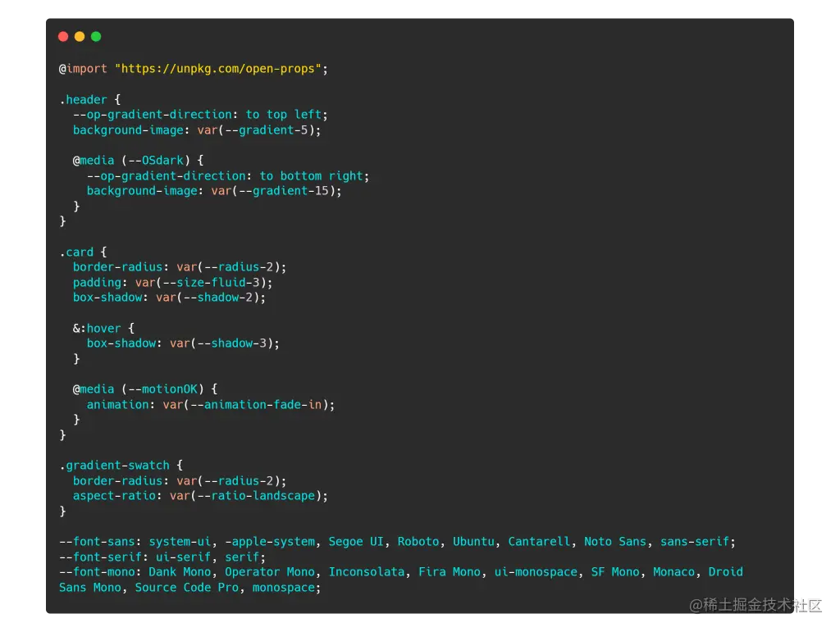
Task: Click the --font-serif declaration line
Action: click(x=162, y=557)
